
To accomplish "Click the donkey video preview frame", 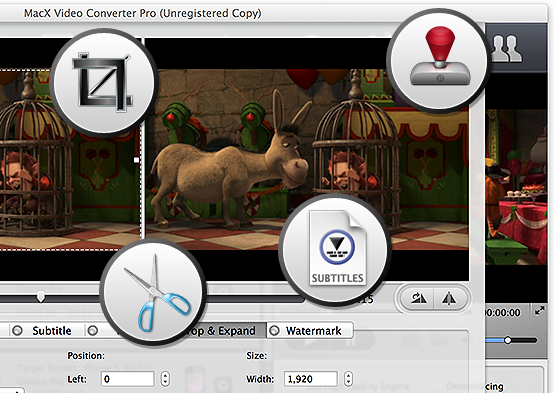I will point(307,160).
